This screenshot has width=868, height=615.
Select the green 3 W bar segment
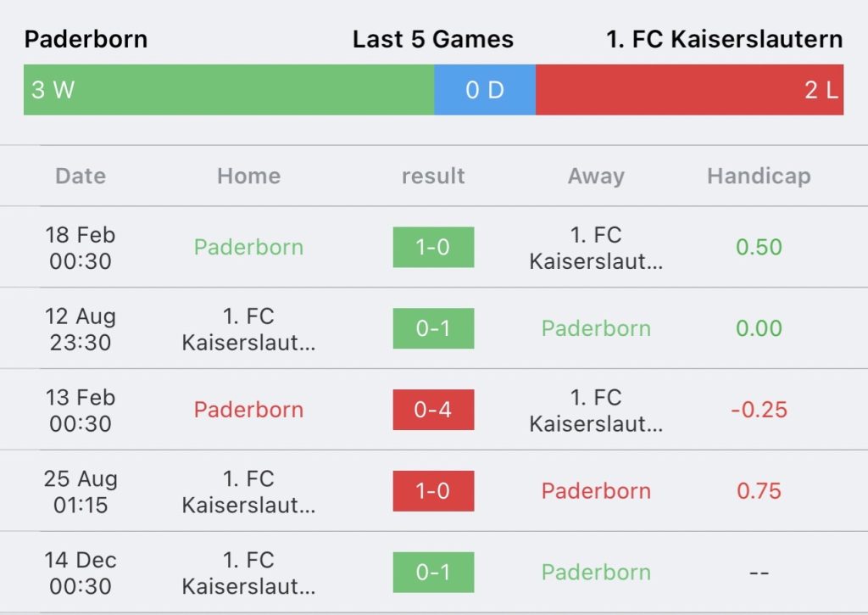click(x=229, y=90)
